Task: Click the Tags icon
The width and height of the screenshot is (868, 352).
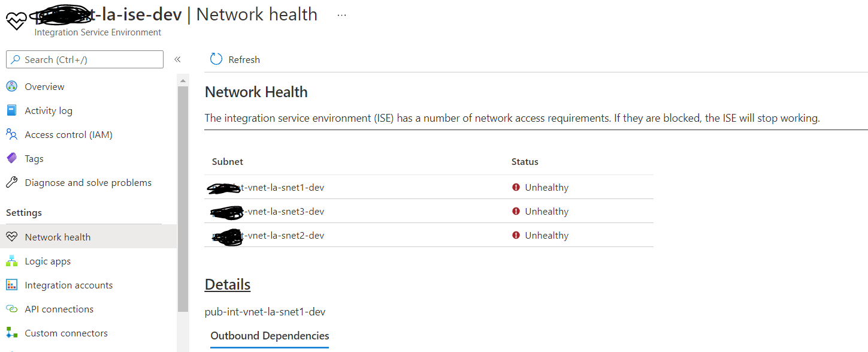Action: point(13,158)
